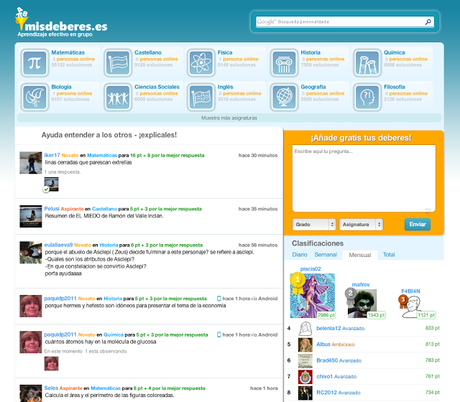Open Seles profile link
This screenshot has height=402, width=460.
51,388
